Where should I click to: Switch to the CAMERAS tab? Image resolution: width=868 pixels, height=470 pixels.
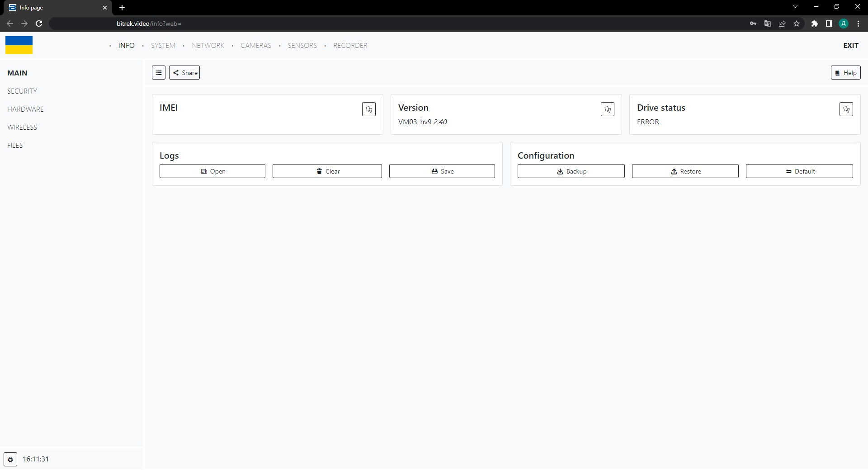pos(256,46)
